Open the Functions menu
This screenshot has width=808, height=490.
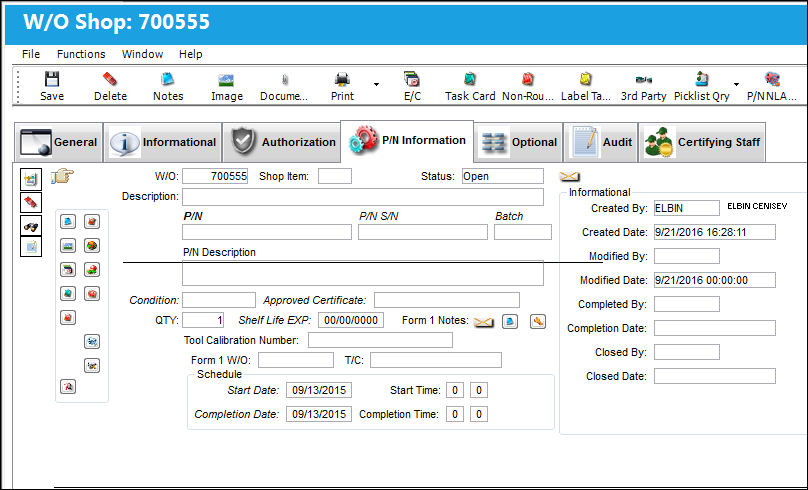[x=81, y=54]
